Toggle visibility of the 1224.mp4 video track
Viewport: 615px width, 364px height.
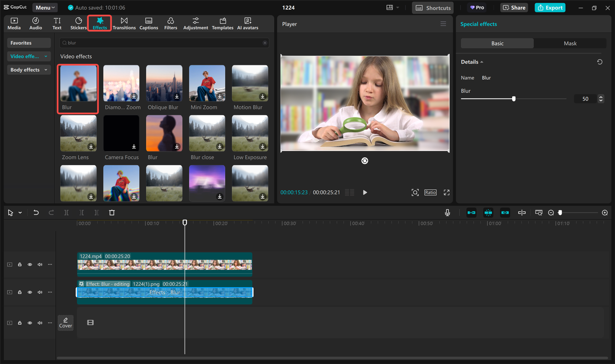[29, 264]
